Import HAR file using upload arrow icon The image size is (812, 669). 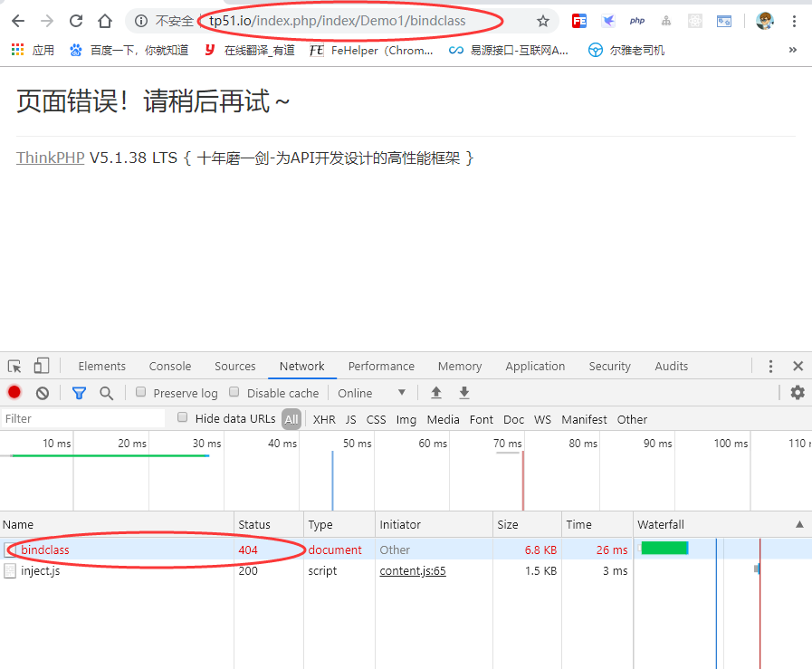435,392
